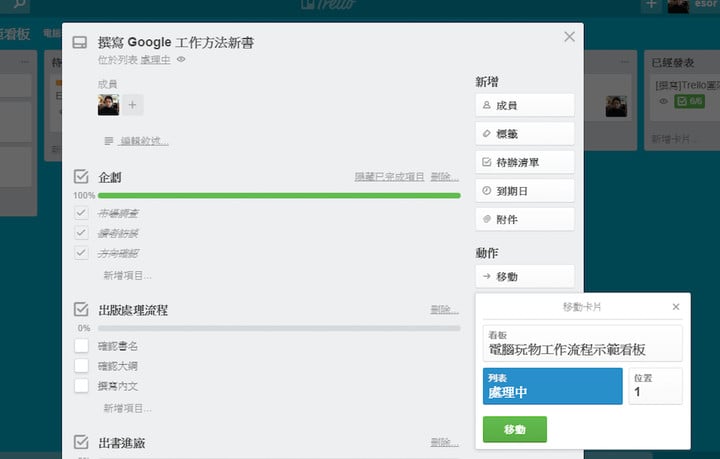Screen dimensions: 720x459
Task: Close the card detail window
Action: tap(569, 37)
